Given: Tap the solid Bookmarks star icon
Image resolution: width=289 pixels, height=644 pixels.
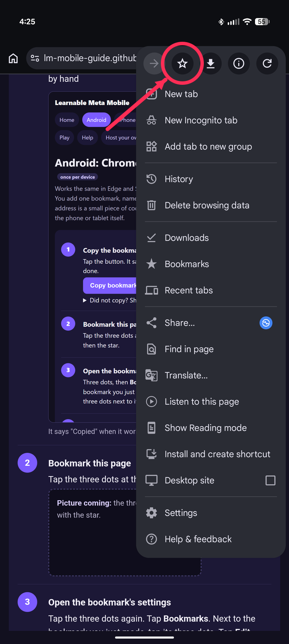Looking at the screenshot, I should coord(151,264).
